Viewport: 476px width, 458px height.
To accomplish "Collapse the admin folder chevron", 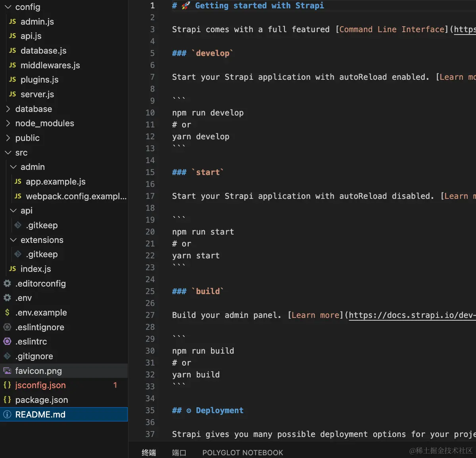I will [13, 167].
